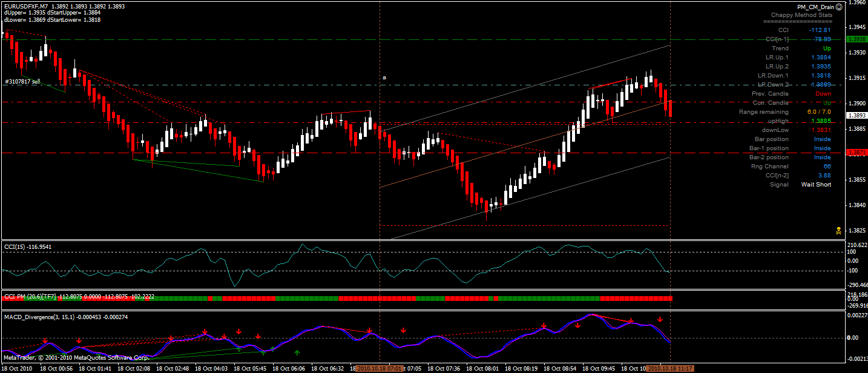Click the -290.466 CCI scale value
Viewport: 868px width, 373px height.
click(x=857, y=284)
